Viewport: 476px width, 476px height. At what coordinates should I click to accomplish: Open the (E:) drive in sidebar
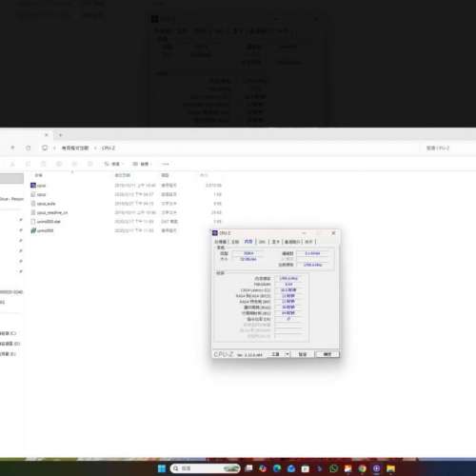(x=8, y=354)
